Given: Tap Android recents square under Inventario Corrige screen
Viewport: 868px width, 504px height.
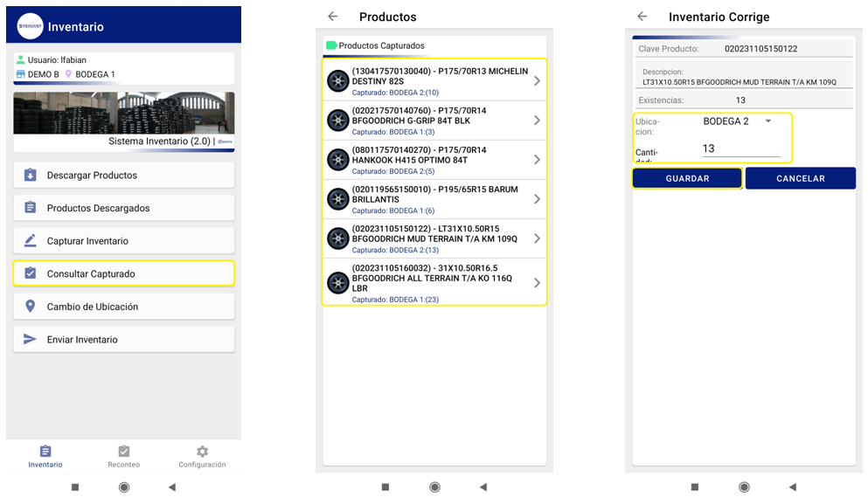Looking at the screenshot, I should coord(695,487).
